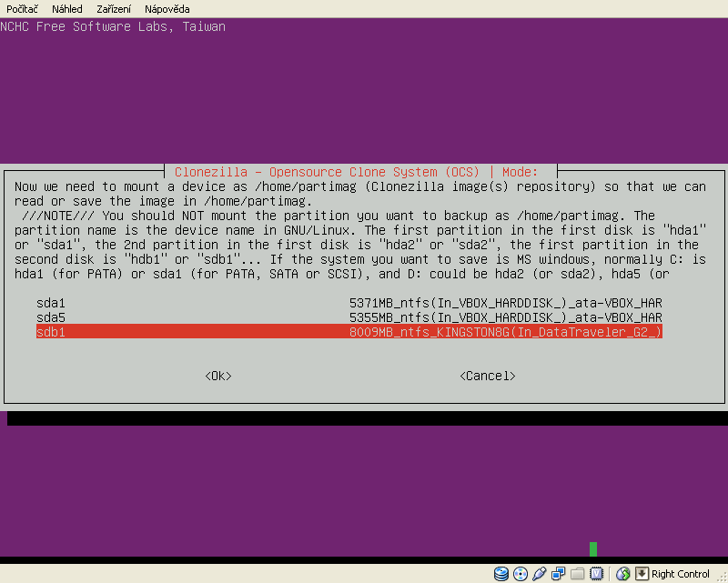Click the network adapters status icon
The image size is (728, 583).
pyautogui.click(x=559, y=574)
